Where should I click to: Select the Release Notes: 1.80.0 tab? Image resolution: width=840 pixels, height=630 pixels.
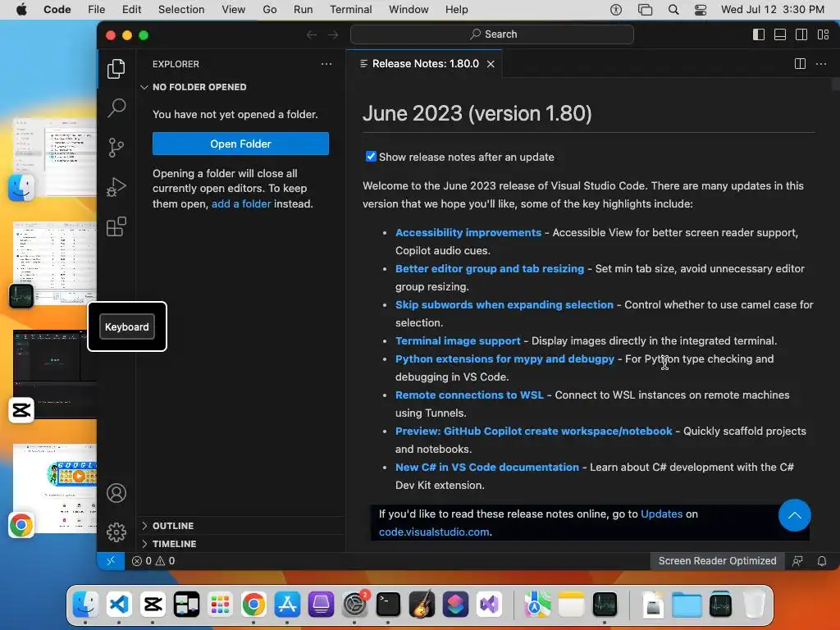click(x=424, y=64)
